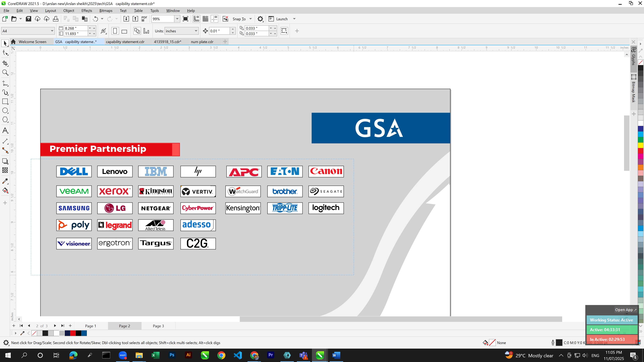Viewport: 644px width, 362px height.
Task: Switch to capability statement.cdr tab
Action: (125, 42)
